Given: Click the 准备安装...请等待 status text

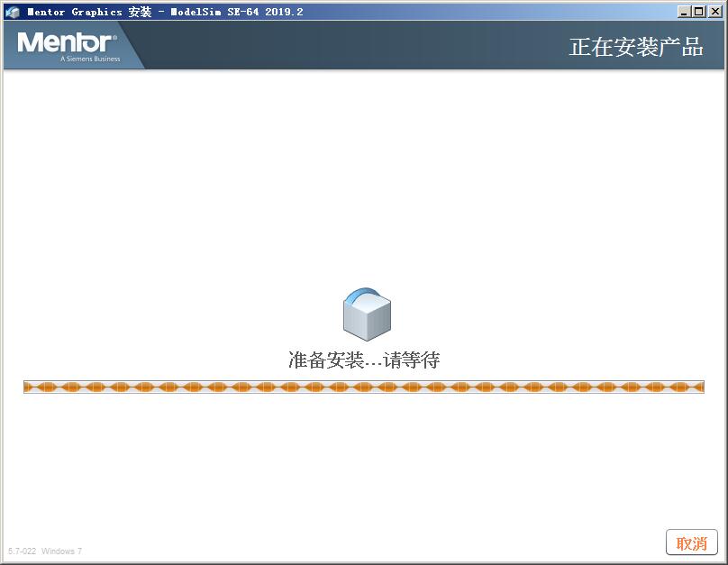Looking at the screenshot, I should (x=364, y=360).
